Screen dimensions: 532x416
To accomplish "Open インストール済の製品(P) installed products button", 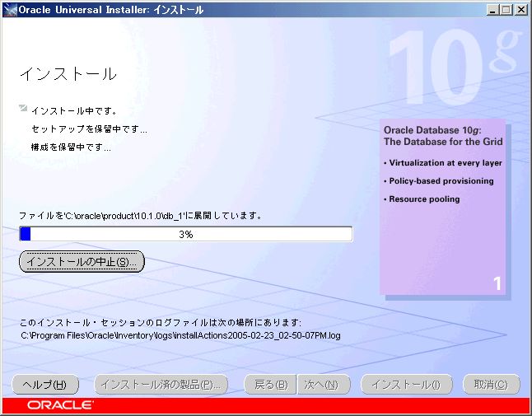I will pyautogui.click(x=161, y=385).
